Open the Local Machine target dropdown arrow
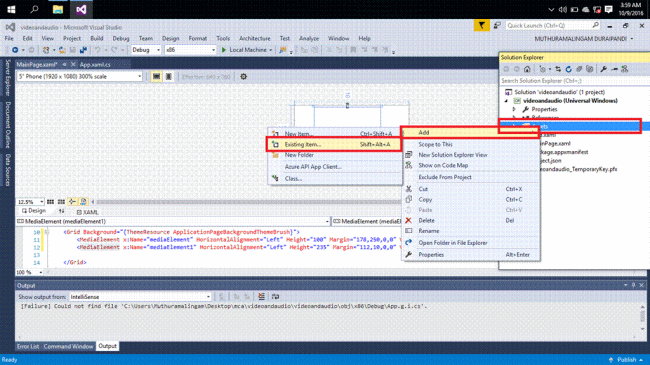The height and width of the screenshot is (365, 650). pos(271,50)
